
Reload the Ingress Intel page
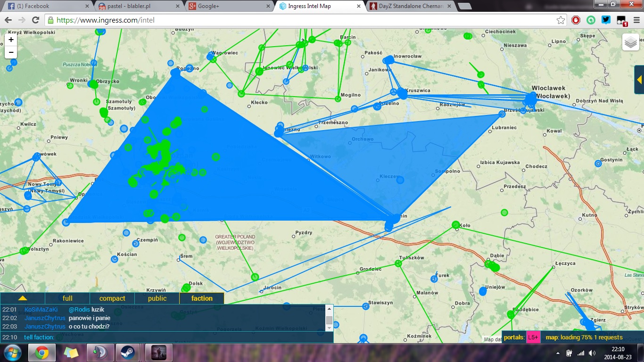[x=35, y=20]
